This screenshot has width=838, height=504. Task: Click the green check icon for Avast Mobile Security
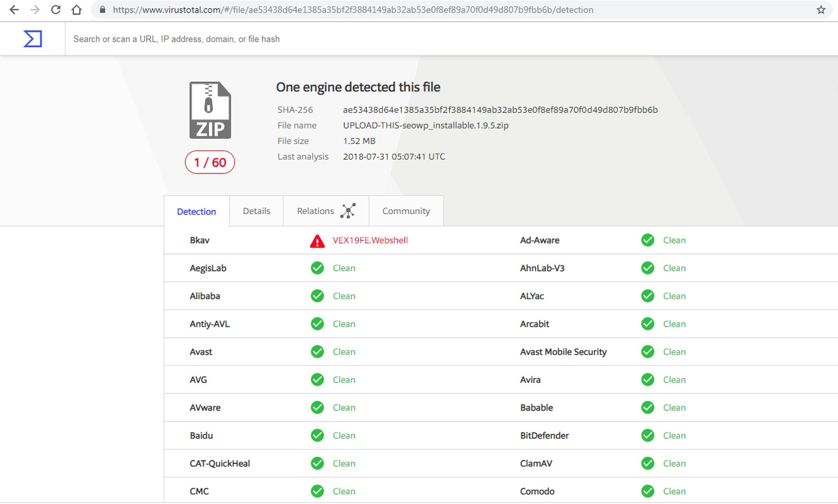648,351
